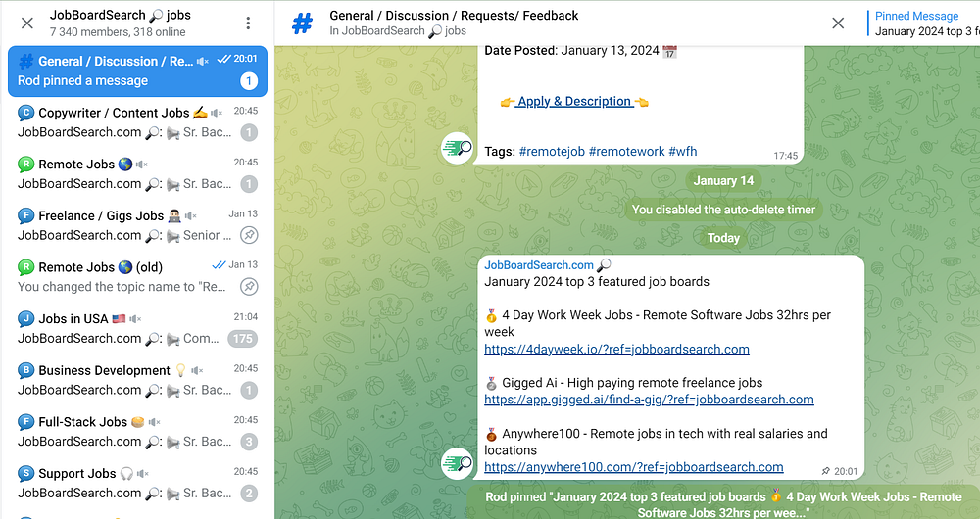The image size is (980, 519).
Task: Click the S avatar of Support Jobs
Action: tap(25, 473)
